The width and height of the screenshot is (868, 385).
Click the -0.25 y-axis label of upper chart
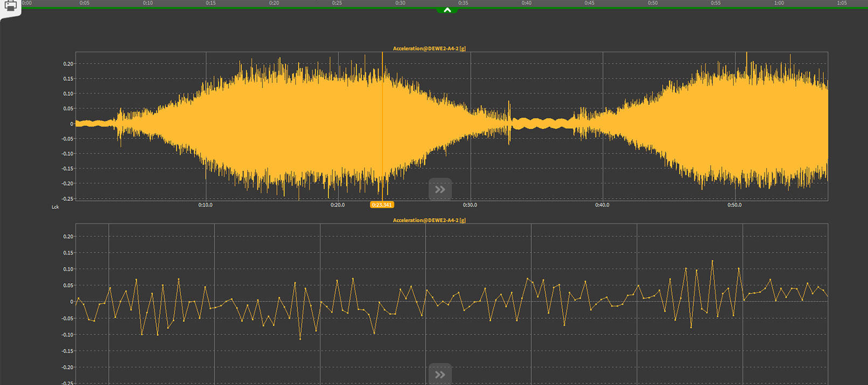click(x=67, y=199)
